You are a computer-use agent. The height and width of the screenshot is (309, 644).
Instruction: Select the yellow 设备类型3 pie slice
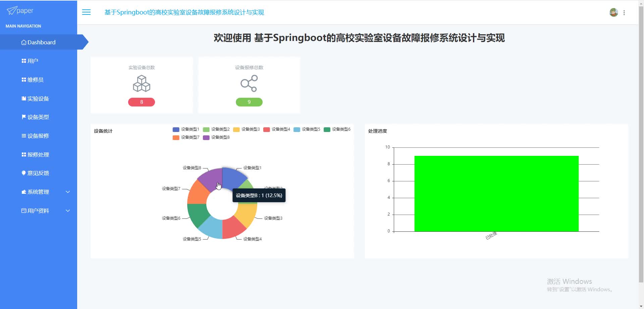point(247,215)
